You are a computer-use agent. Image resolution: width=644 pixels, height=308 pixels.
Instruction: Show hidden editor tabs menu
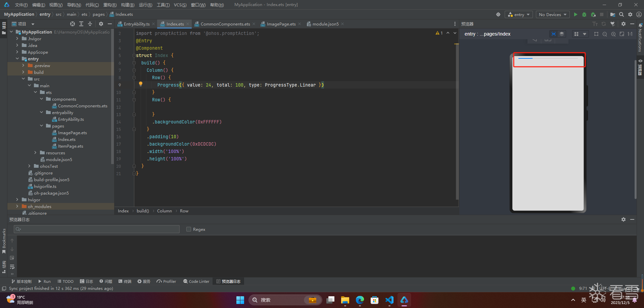(455, 24)
